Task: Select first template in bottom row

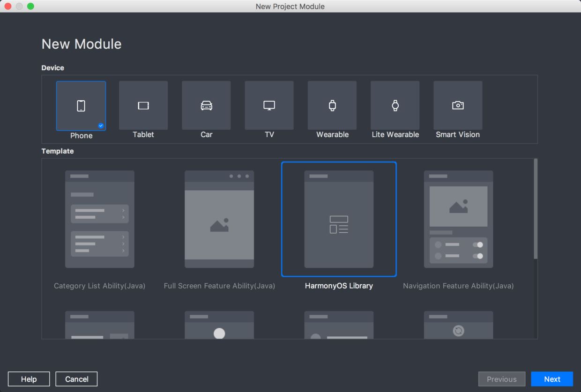Action: [100, 325]
